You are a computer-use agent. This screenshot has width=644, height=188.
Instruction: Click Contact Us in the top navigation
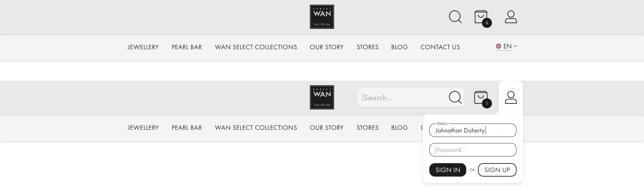[440, 47]
